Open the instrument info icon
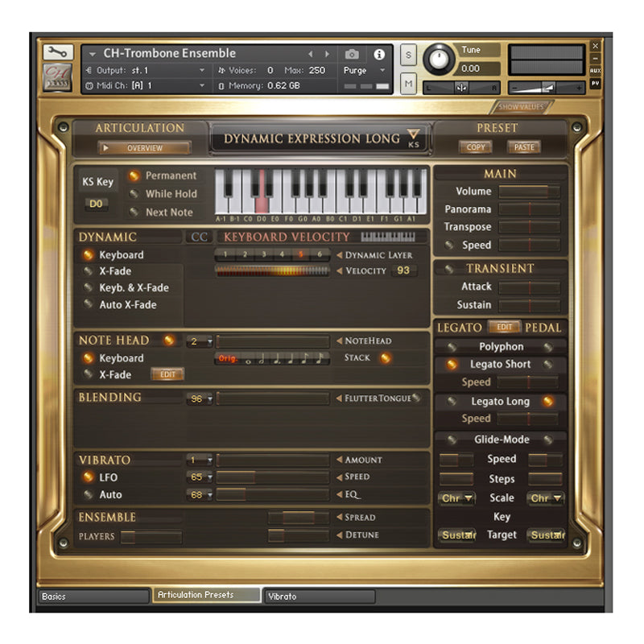644x644 pixels. [380, 54]
